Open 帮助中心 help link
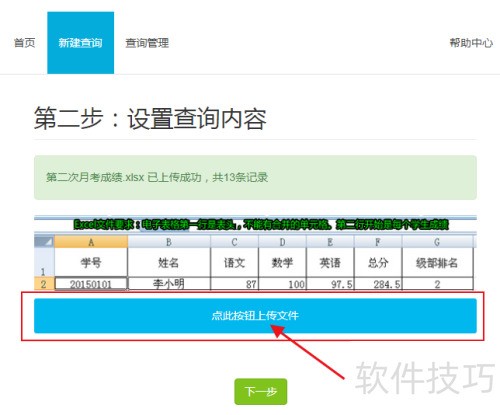Viewport: 500px width, 415px height. tap(471, 43)
